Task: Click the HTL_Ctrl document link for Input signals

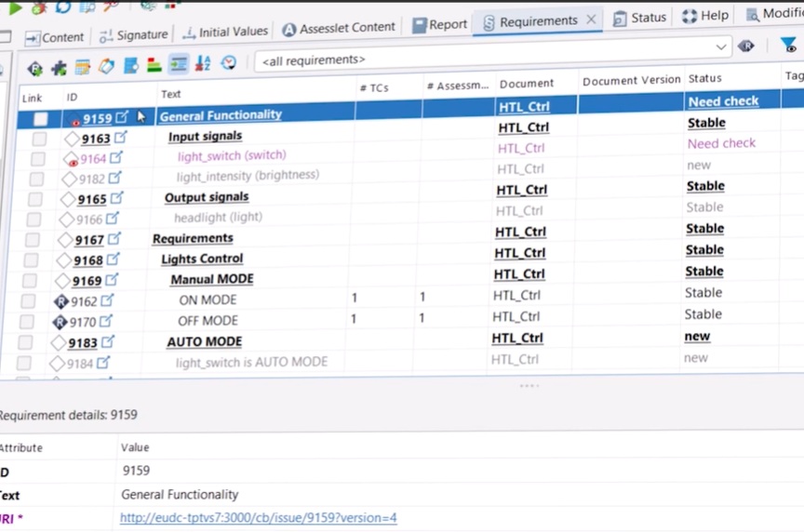Action: coord(524,127)
